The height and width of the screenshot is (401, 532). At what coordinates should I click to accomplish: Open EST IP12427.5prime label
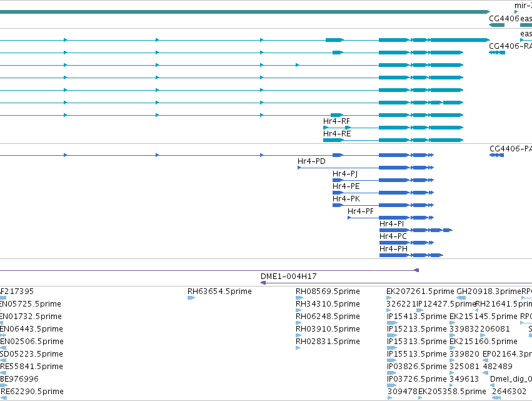[446, 304]
